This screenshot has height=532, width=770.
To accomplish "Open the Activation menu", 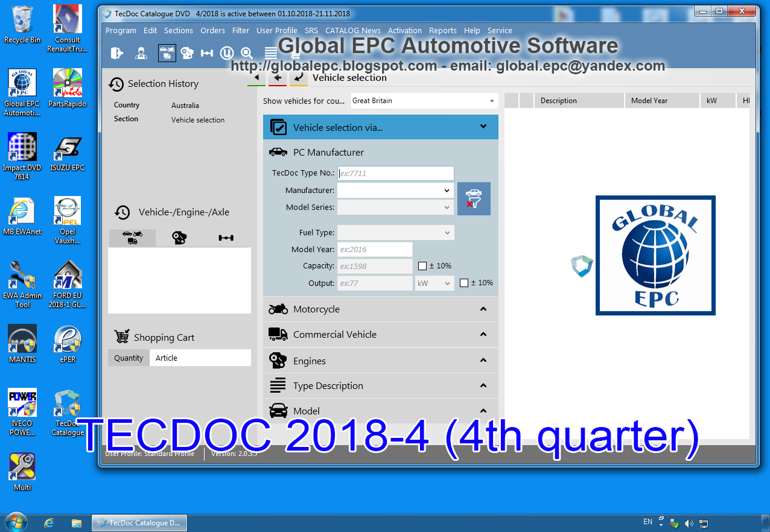I will [x=405, y=30].
